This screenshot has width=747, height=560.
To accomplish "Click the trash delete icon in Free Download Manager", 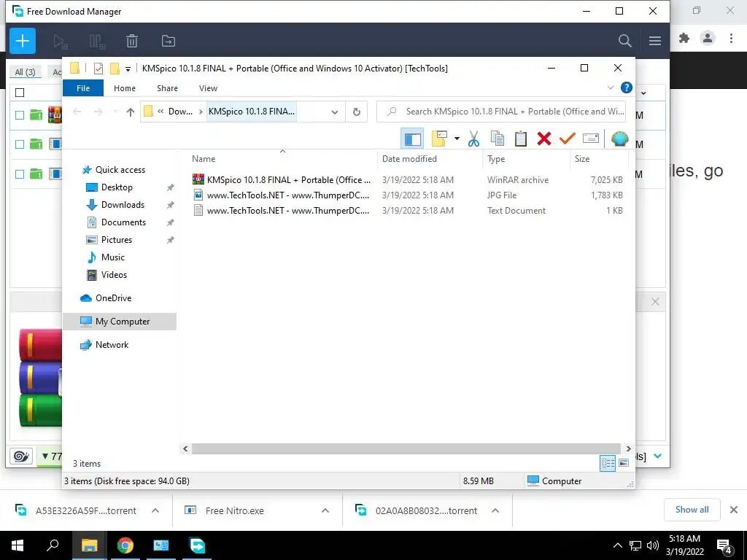I will 132,41.
